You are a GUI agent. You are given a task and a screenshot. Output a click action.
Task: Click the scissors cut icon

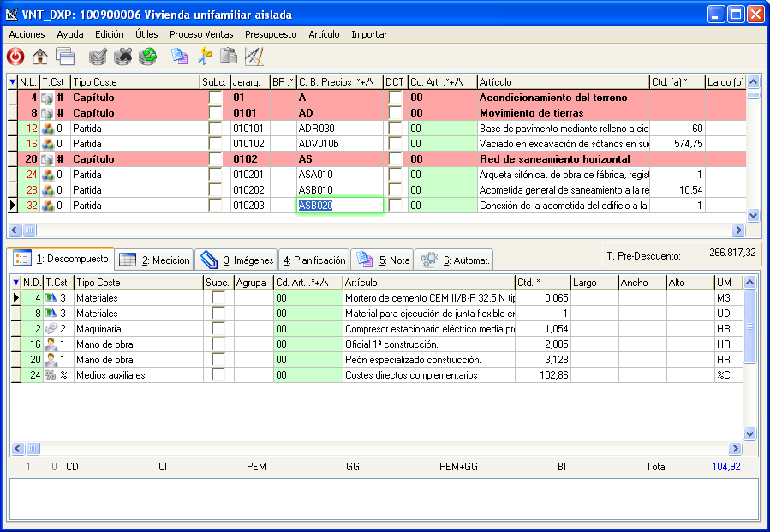[205, 57]
